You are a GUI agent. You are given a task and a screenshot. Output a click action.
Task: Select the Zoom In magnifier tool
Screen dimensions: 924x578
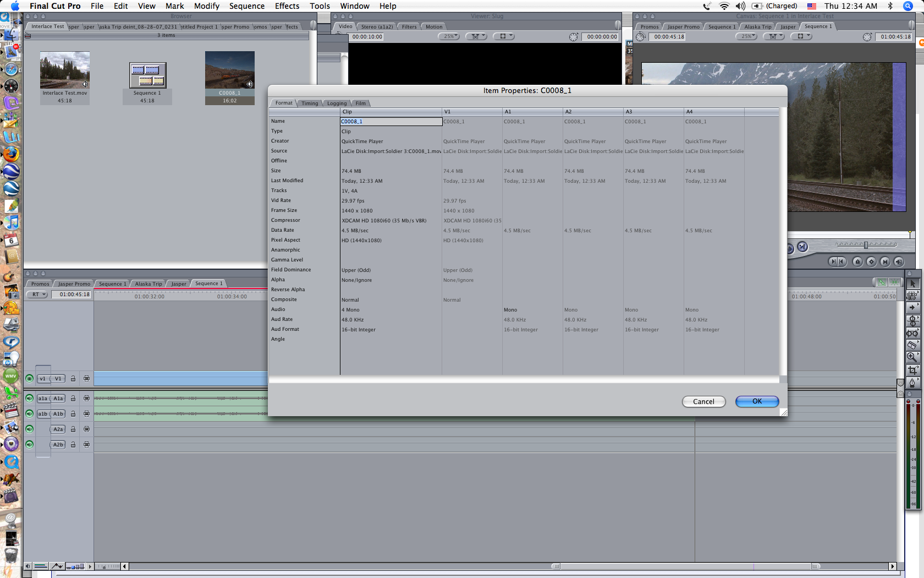pos(912,357)
